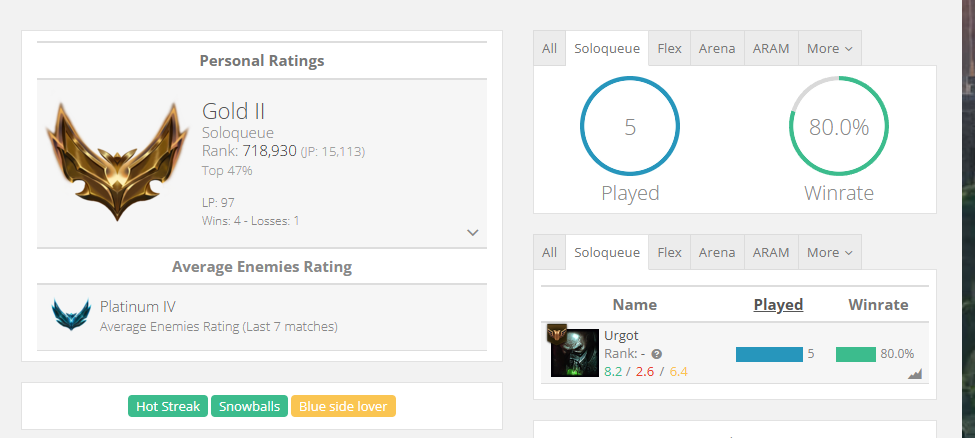Click the mastery badge on Urgot portrait

pyautogui.click(x=556, y=333)
